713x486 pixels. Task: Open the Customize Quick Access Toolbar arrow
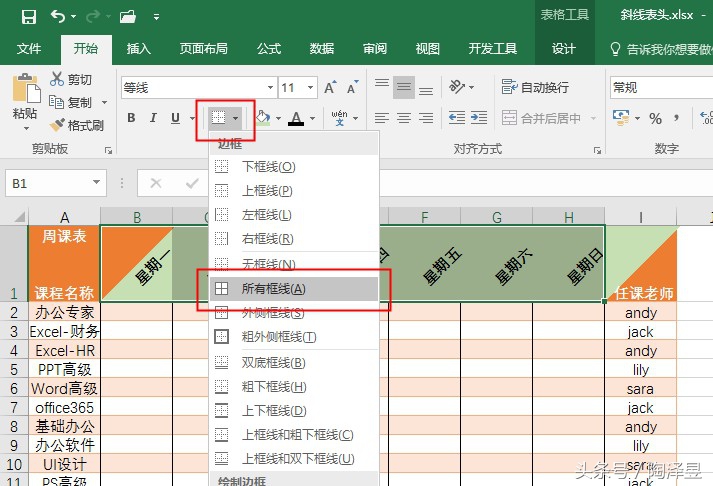[x=156, y=17]
